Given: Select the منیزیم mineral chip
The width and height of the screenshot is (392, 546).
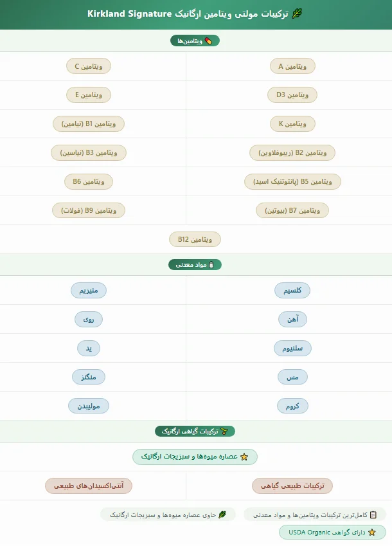Looking at the screenshot, I should [x=88, y=291].
